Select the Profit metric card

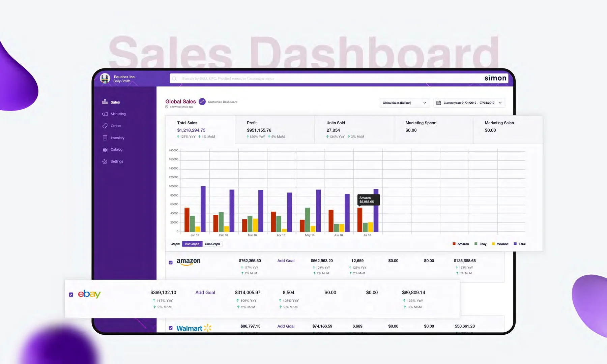pyautogui.click(x=275, y=130)
